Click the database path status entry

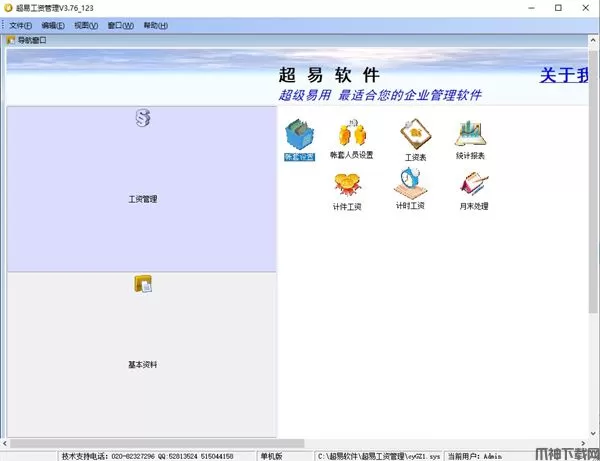[379, 456]
